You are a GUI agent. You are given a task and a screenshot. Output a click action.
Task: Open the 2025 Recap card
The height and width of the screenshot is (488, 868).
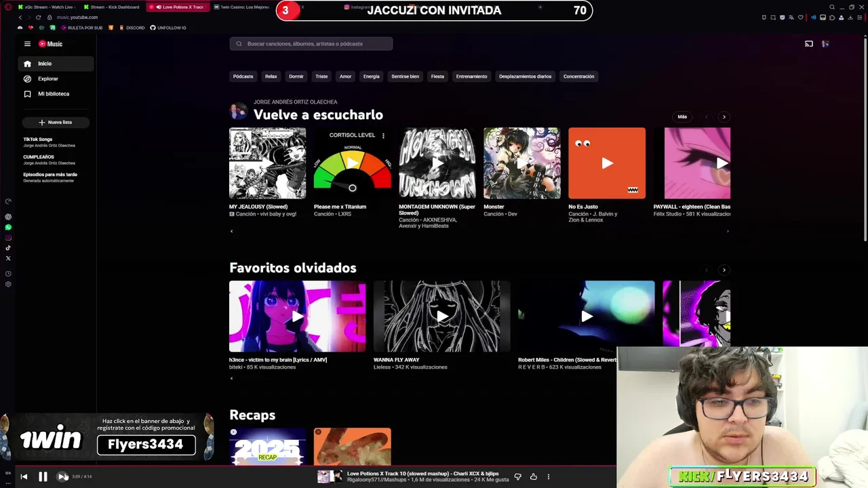point(267,446)
